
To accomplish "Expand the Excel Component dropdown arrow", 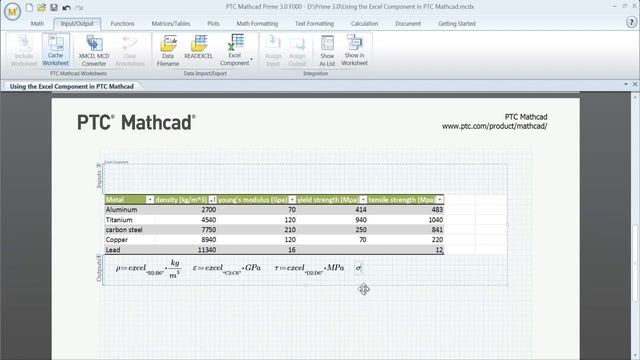I will click(x=251, y=59).
